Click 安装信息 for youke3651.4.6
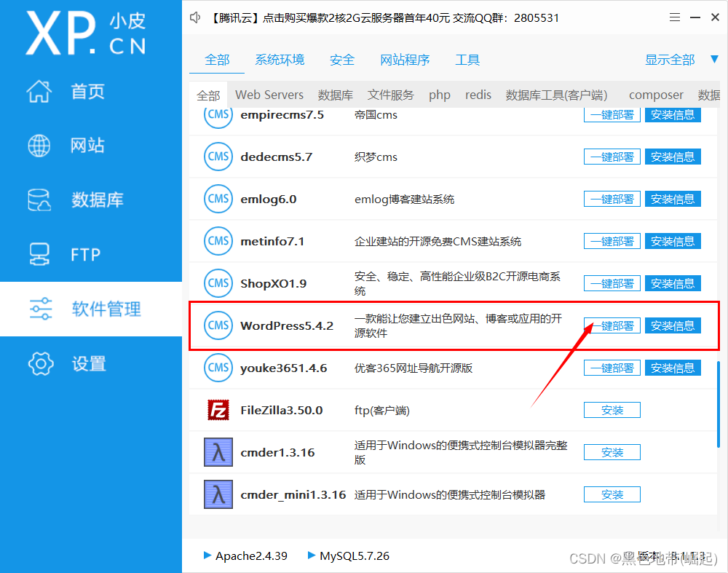 pos(673,368)
